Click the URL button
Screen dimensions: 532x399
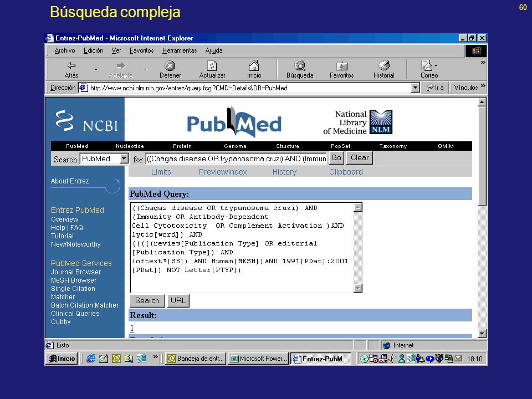(178, 300)
